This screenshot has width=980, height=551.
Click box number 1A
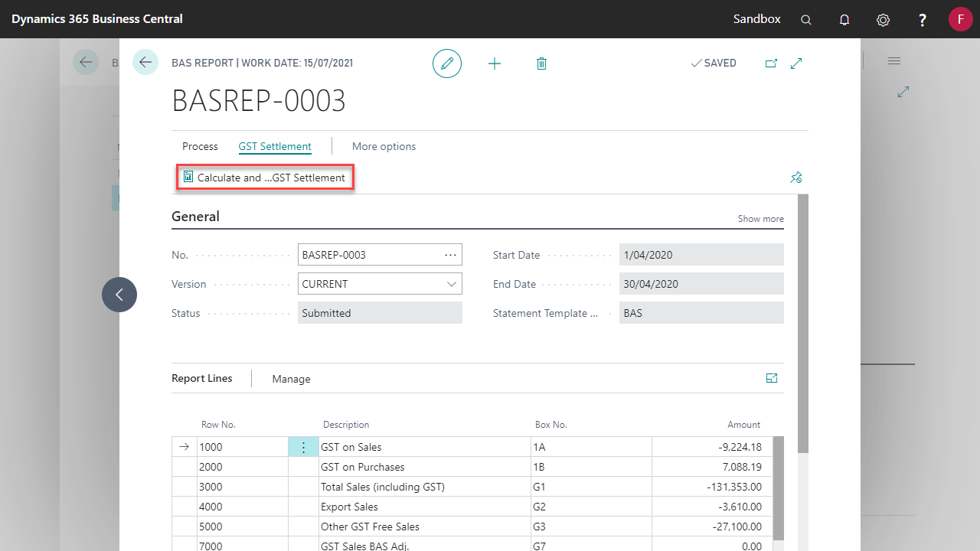(591, 447)
